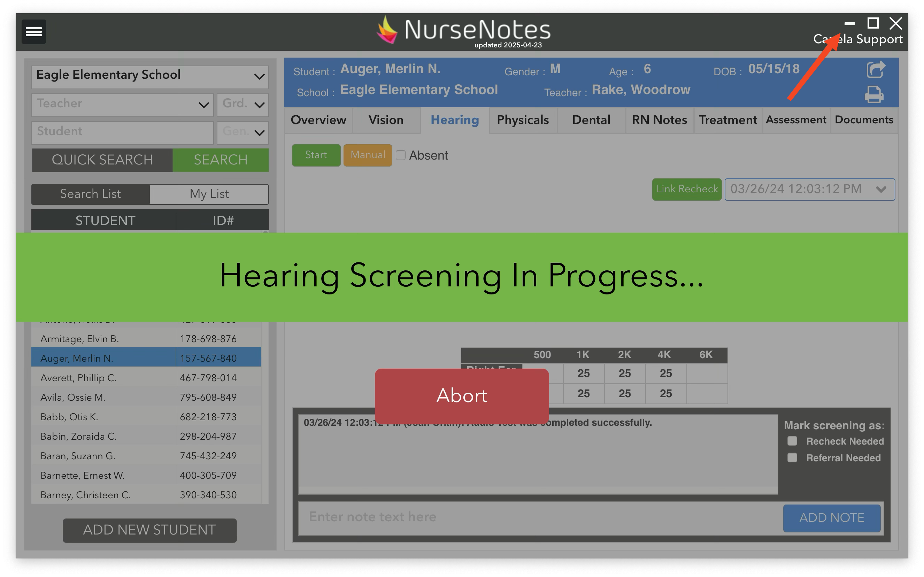Viewport: 924px width, 577px height.
Task: Click the Link Recheck button
Action: pyautogui.click(x=686, y=189)
